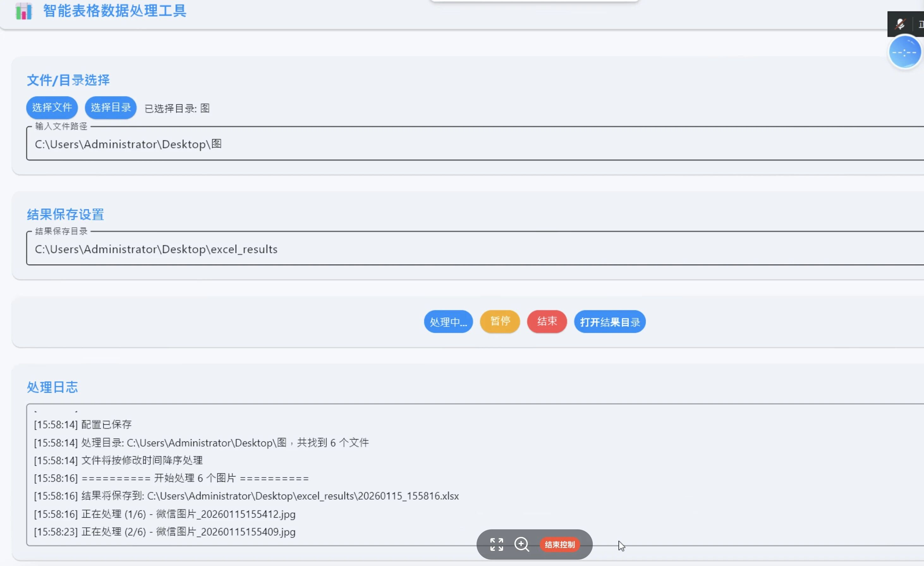Click the fullscreen icon in control bar

(x=496, y=544)
